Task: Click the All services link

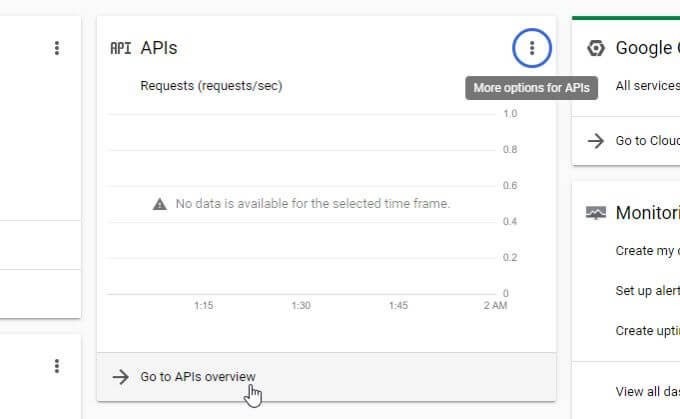Action: tap(647, 86)
